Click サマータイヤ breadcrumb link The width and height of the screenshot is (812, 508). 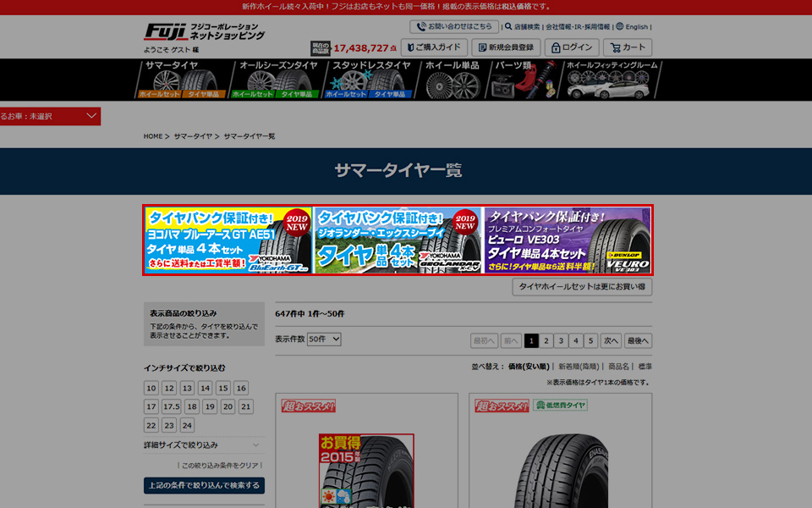(193, 136)
